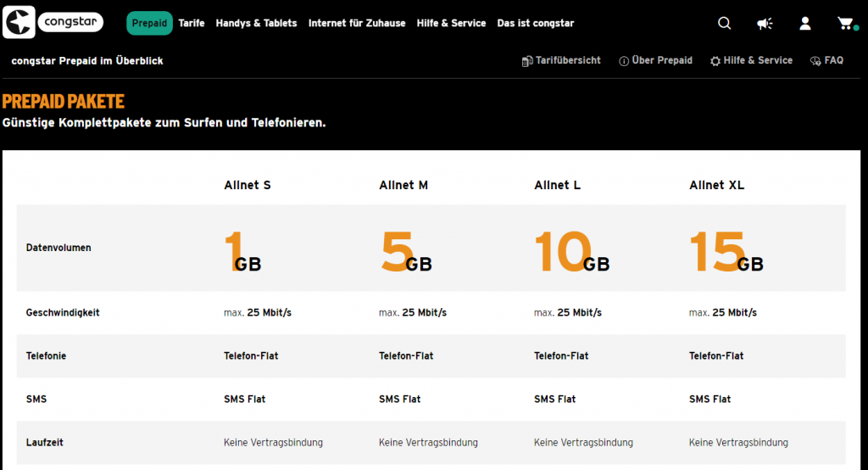This screenshot has width=868, height=470.
Task: Click congstar Prepaid im Überblick title
Action: (87, 61)
